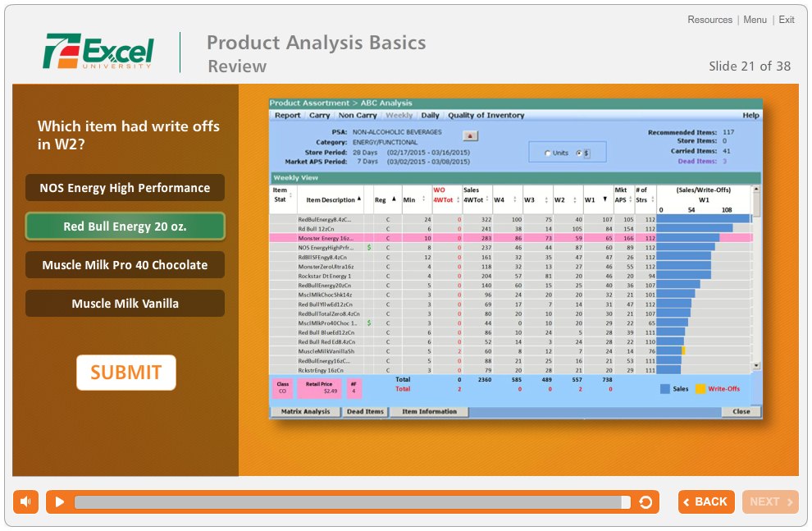Select the Rockstar Dt Energy 1 row
This screenshot has height=531, width=812.
[510, 276]
